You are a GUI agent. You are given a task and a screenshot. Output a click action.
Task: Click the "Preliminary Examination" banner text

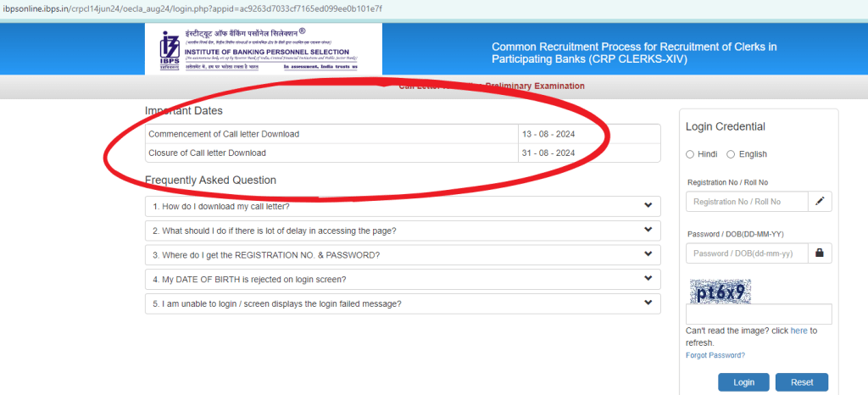535,86
